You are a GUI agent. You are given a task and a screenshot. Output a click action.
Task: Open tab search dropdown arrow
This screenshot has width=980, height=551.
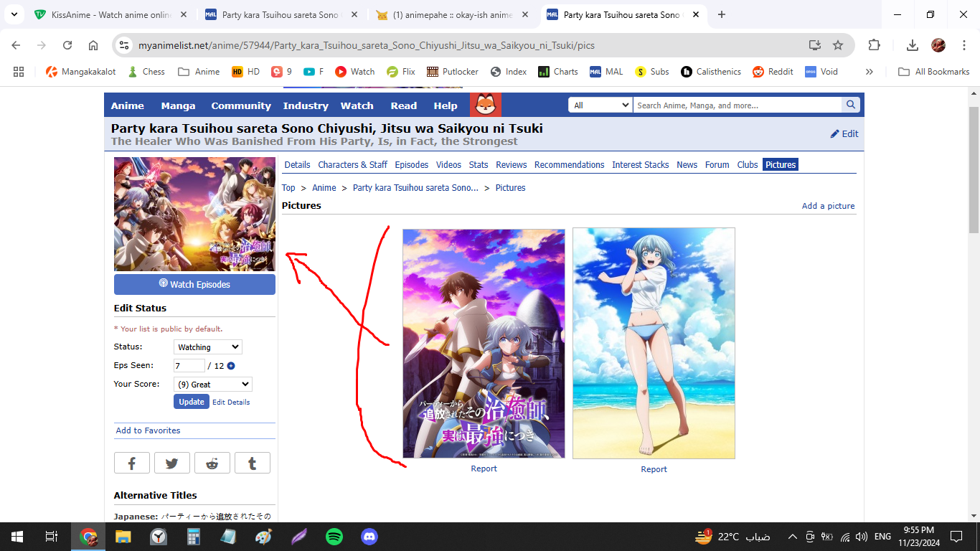tap(14, 14)
